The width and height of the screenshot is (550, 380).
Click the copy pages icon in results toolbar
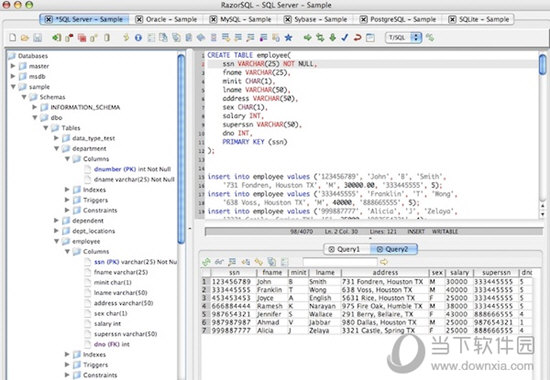click(x=271, y=262)
